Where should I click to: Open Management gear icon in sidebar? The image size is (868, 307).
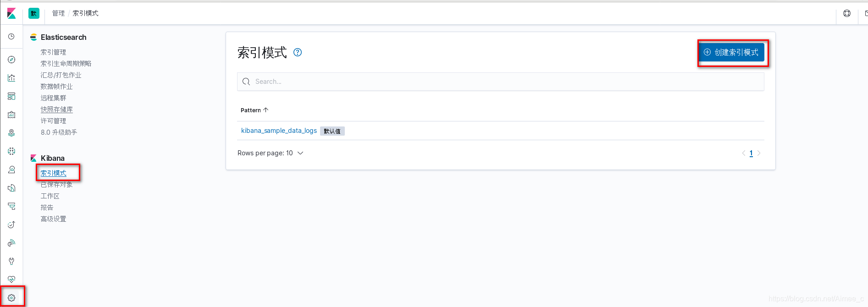11,298
